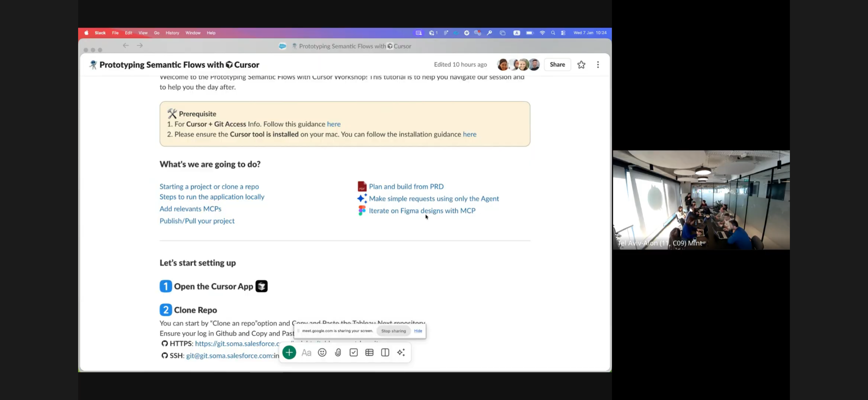Click the collaborator avatars in canvas header
The width and height of the screenshot is (868, 400).
point(518,65)
